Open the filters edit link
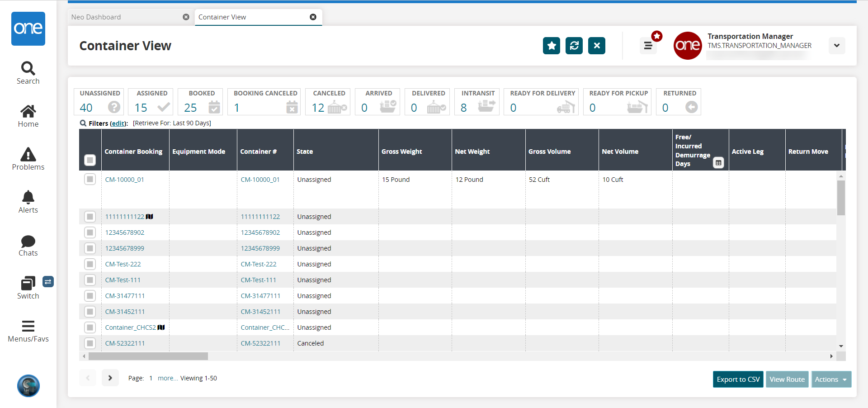 pyautogui.click(x=118, y=123)
